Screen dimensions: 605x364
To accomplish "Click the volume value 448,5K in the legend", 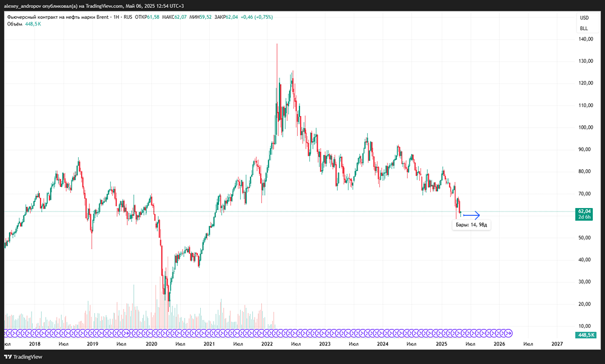I will (33, 24).
